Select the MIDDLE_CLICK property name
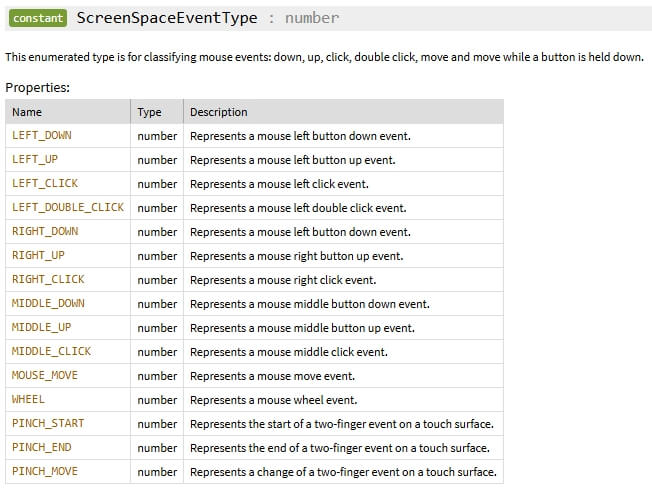The width and height of the screenshot is (652, 492). pos(51,351)
